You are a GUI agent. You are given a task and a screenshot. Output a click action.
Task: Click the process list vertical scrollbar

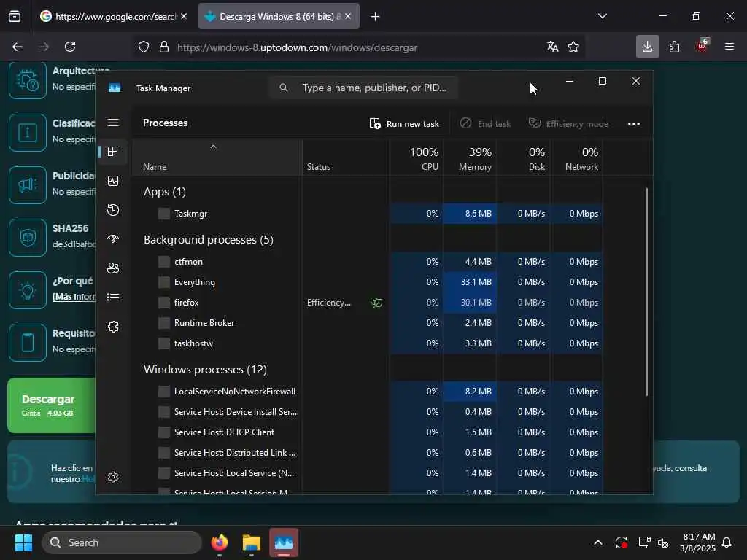pos(646,292)
